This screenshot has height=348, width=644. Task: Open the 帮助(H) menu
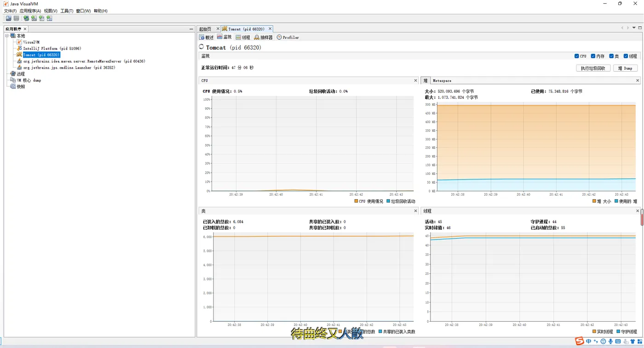coord(101,11)
